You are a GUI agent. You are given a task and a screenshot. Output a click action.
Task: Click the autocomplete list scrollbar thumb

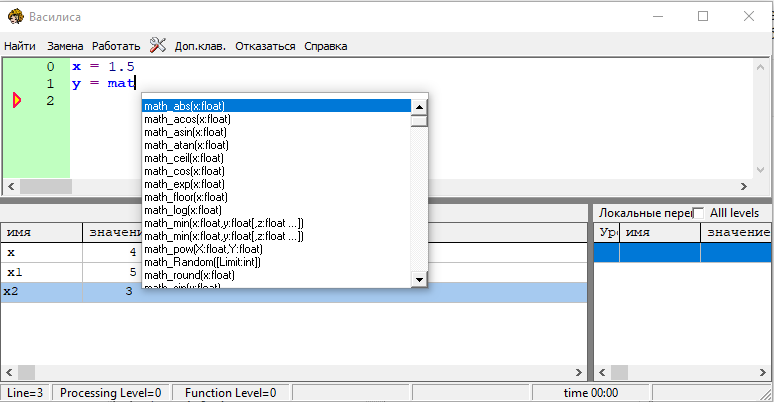[419, 121]
